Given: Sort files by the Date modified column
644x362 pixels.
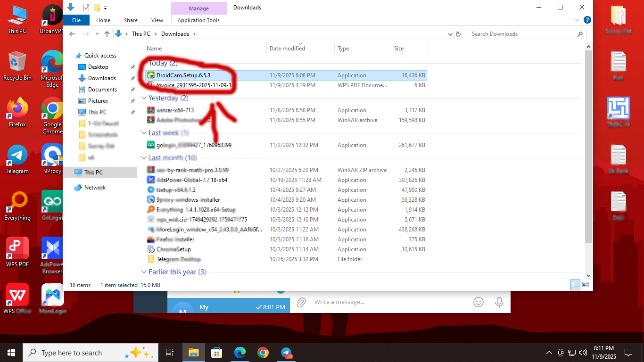Looking at the screenshot, I should (287, 49).
